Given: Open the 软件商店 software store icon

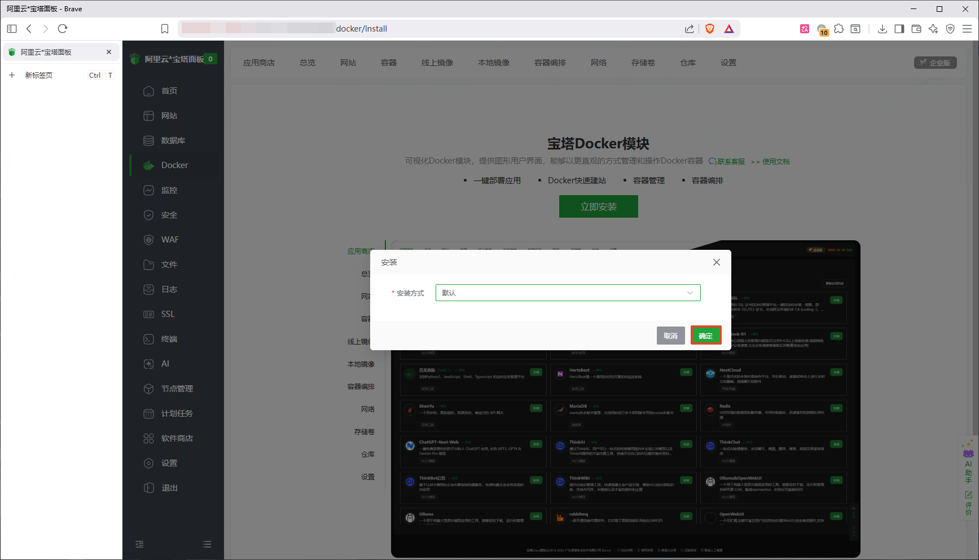Looking at the screenshot, I should (x=148, y=438).
